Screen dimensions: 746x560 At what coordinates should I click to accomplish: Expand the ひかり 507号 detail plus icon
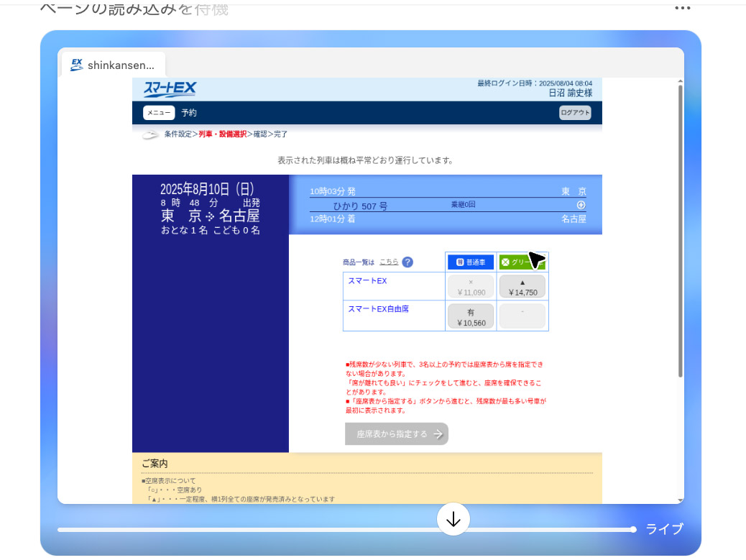click(x=581, y=205)
